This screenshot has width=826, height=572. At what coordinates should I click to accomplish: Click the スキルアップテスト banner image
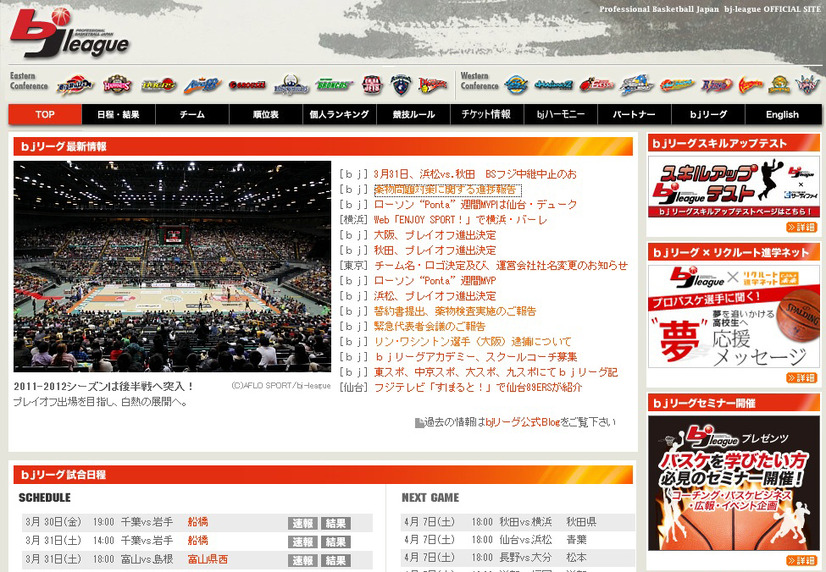pyautogui.click(x=734, y=187)
